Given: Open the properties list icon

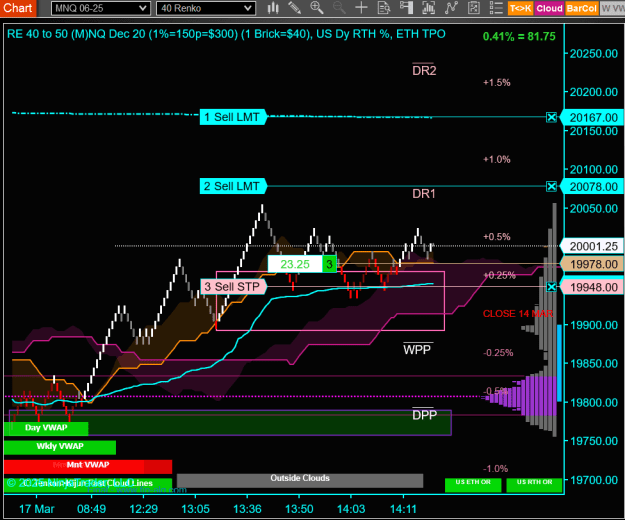Looking at the screenshot, I should click(496, 8).
